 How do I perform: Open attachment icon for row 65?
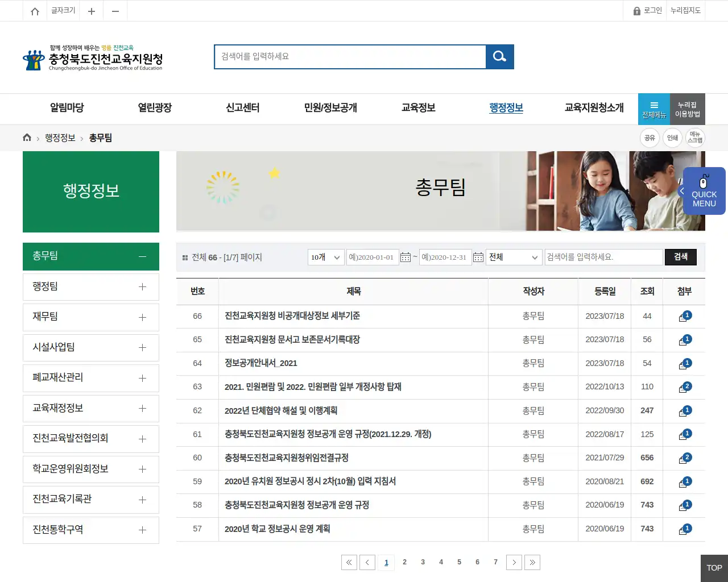(685, 340)
